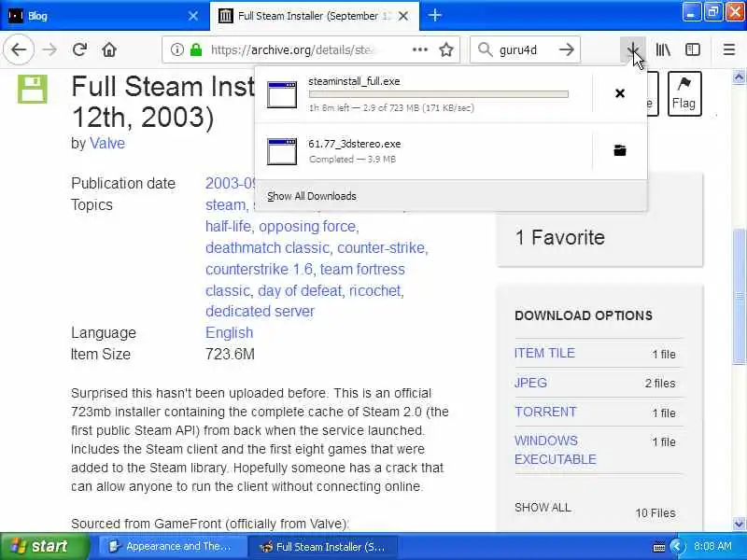
Task: Download the TORRENT option
Action: [545, 412]
